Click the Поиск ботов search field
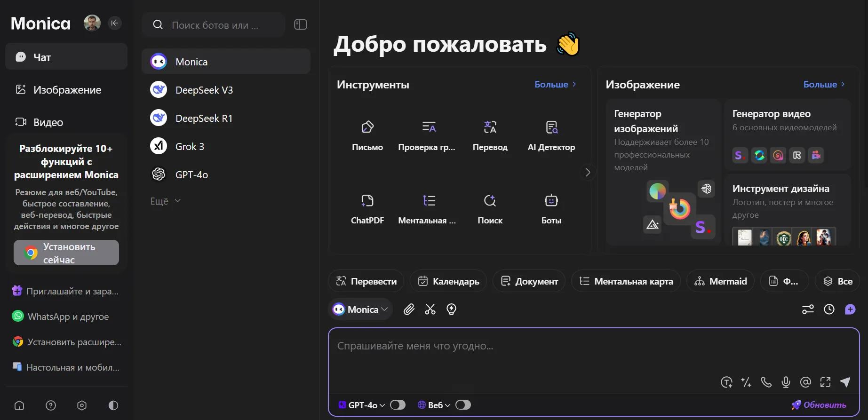 coord(214,25)
